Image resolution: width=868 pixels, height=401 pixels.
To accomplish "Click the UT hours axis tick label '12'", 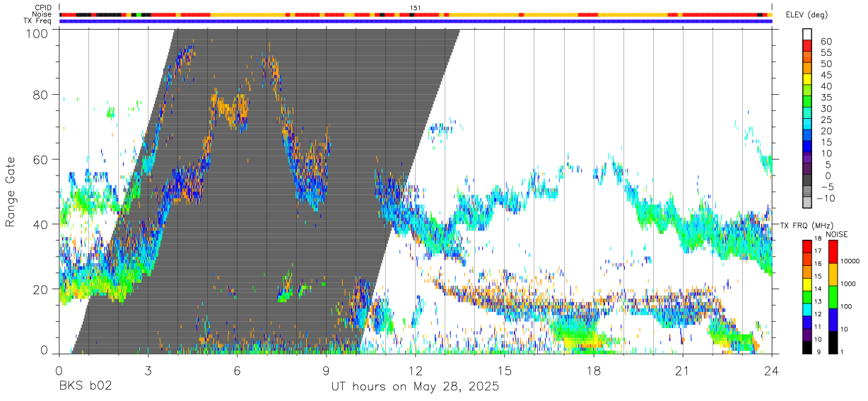I will [415, 370].
